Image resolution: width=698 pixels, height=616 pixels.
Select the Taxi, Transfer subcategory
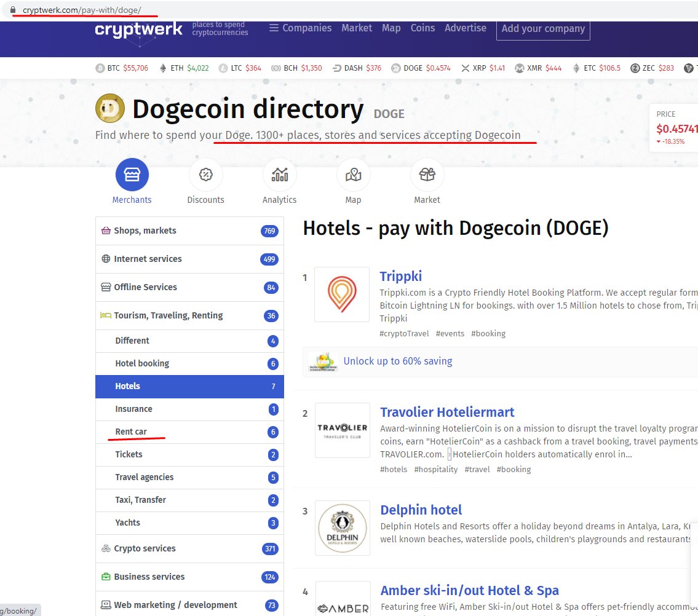(x=189, y=500)
